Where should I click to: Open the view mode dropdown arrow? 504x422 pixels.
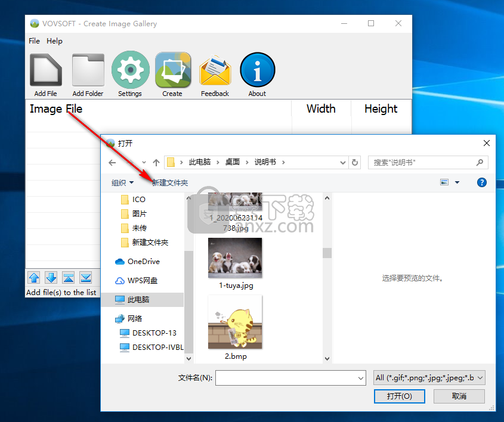pyautogui.click(x=457, y=183)
